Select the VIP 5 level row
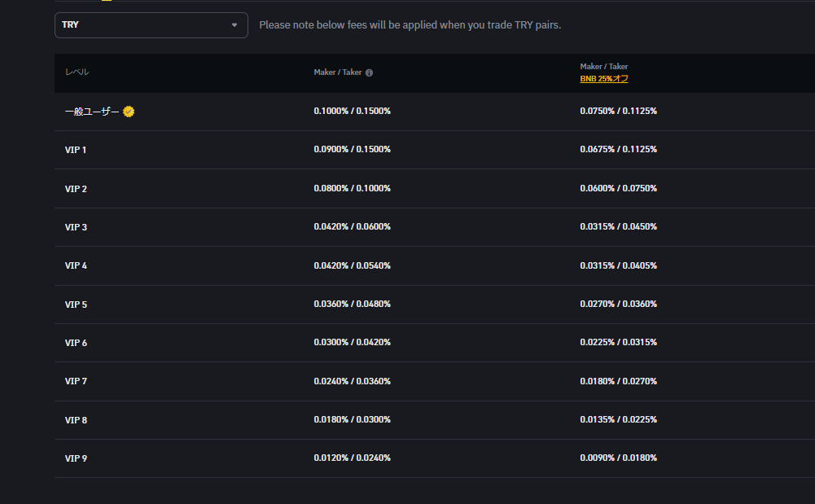815x504 pixels. pos(76,305)
